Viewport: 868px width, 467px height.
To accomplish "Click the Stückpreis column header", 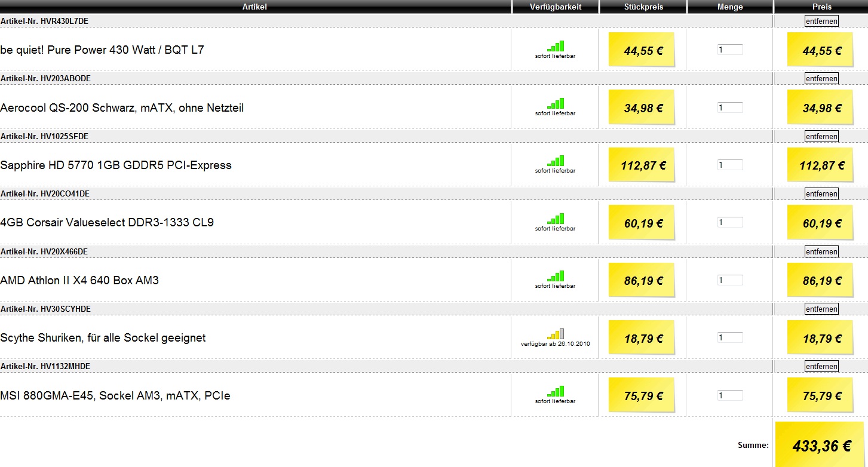I will point(643,7).
